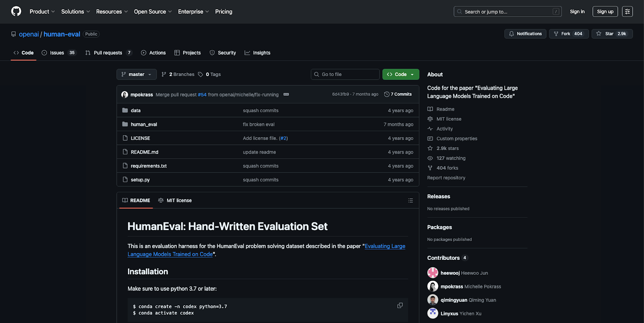Click the Notifications bell button
Image resolution: width=644 pixels, height=323 pixels.
(525, 34)
